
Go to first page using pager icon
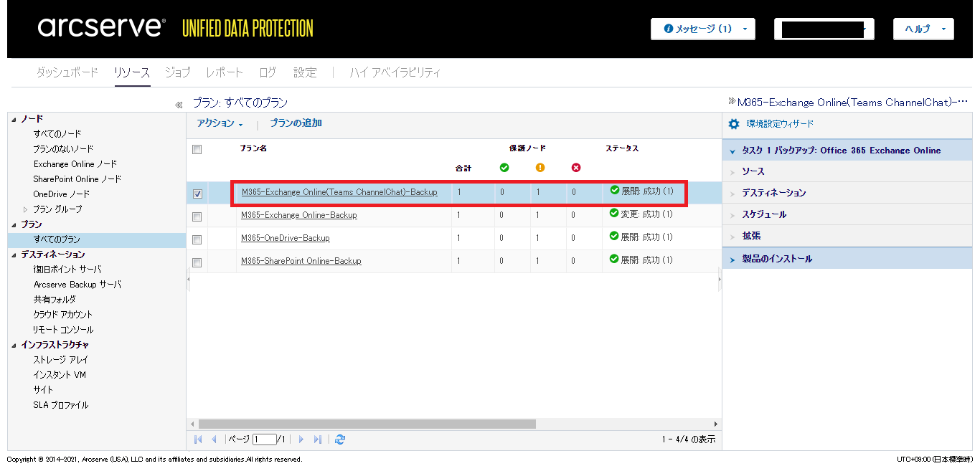(x=198, y=439)
